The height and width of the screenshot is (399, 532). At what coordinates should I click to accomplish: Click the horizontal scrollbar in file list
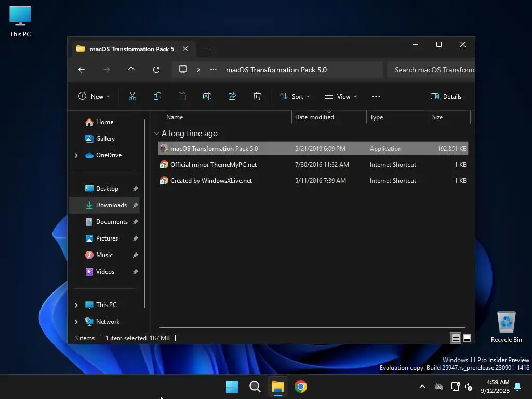(312, 328)
